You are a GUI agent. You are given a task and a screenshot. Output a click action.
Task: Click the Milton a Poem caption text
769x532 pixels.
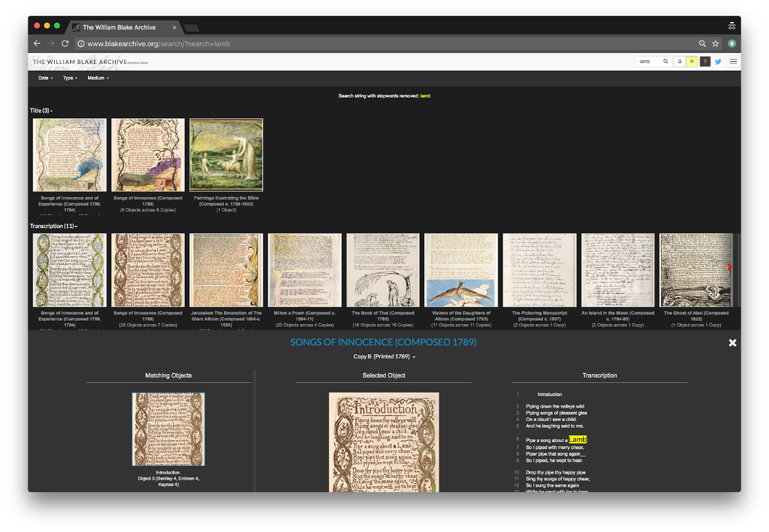pos(305,319)
